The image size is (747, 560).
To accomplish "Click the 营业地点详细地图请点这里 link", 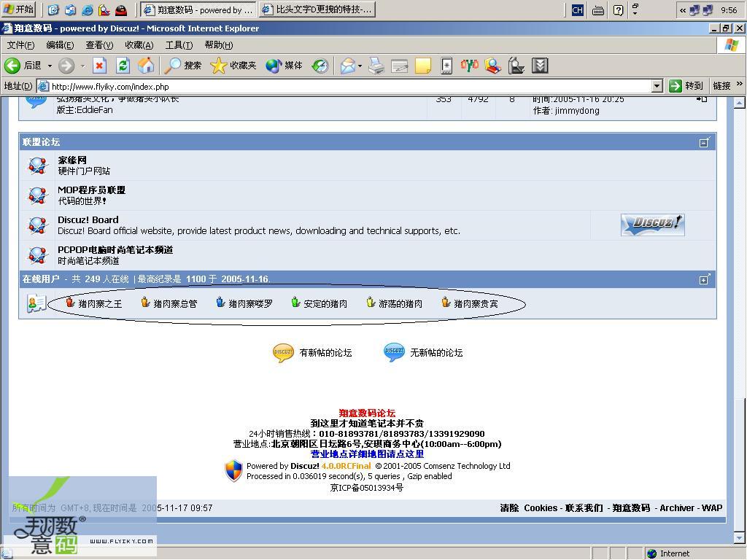I will (368, 454).
